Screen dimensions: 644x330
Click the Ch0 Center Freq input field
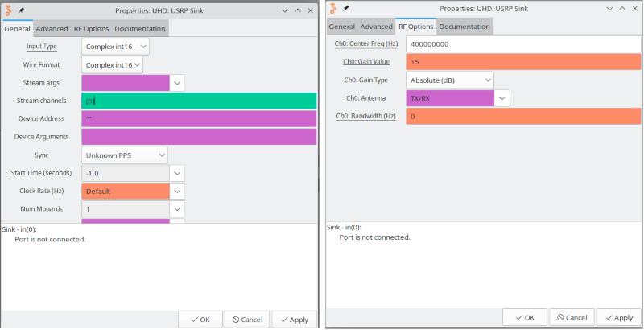pos(523,43)
